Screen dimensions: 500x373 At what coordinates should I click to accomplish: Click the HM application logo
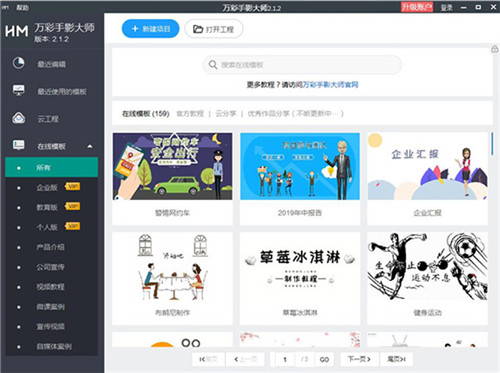(x=17, y=32)
